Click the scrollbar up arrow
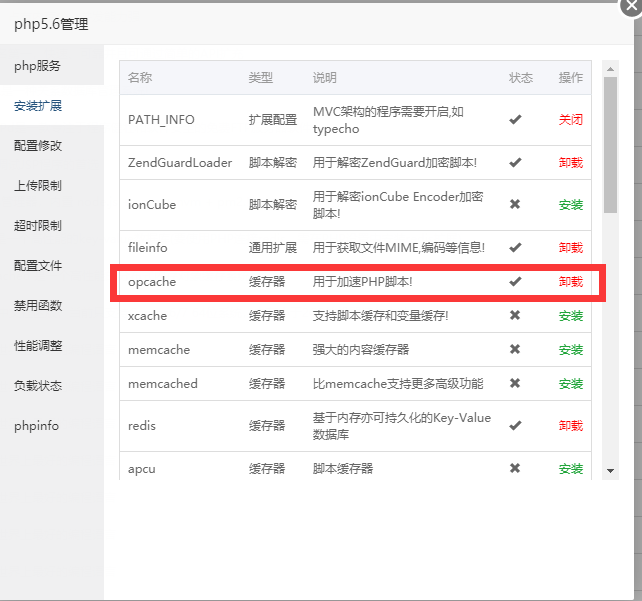This screenshot has height=601, width=642. pyautogui.click(x=610, y=69)
